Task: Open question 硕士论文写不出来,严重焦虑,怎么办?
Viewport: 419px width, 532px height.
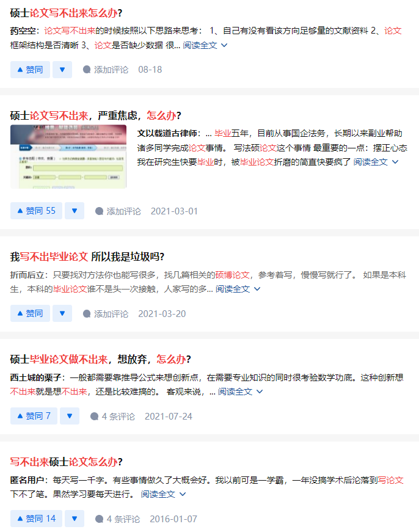Action: (x=96, y=115)
